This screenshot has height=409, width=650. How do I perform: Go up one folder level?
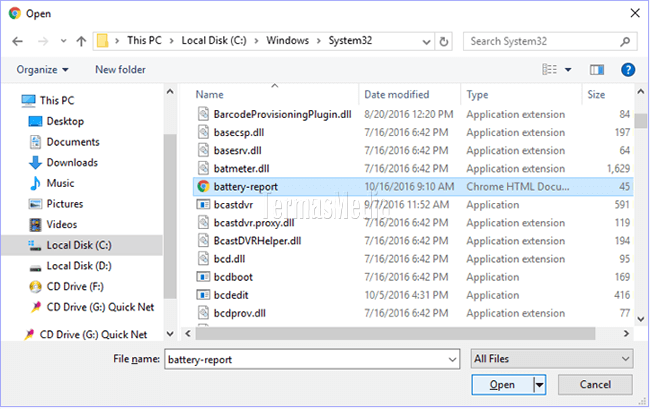pyautogui.click(x=81, y=41)
